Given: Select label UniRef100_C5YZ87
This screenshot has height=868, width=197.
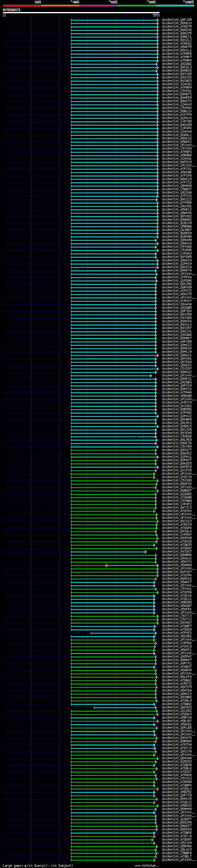Looking at the screenshot, I should pos(177,369).
